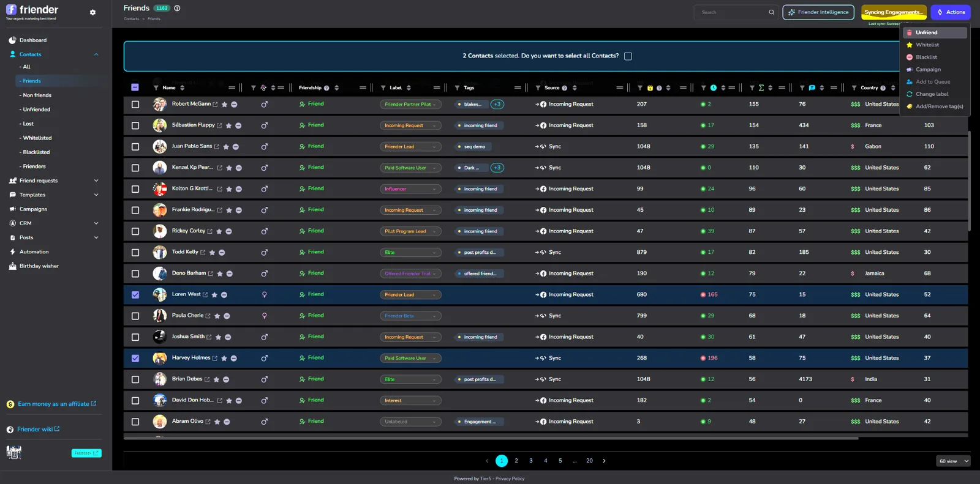This screenshot has height=484, width=980.
Task: Select Abram Olivo row checkbox
Action: click(135, 422)
